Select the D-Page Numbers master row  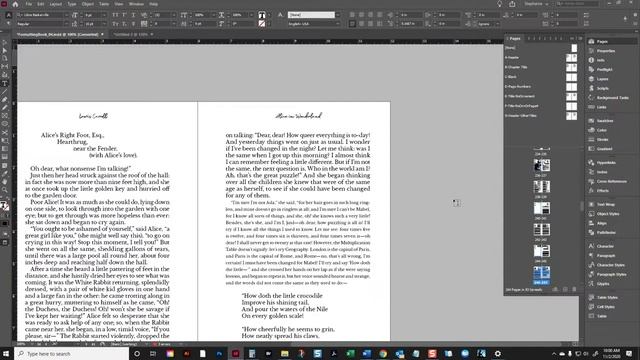tap(541, 87)
